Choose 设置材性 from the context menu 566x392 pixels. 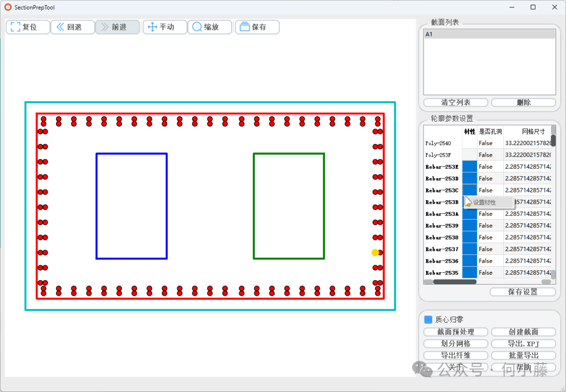tap(489, 202)
